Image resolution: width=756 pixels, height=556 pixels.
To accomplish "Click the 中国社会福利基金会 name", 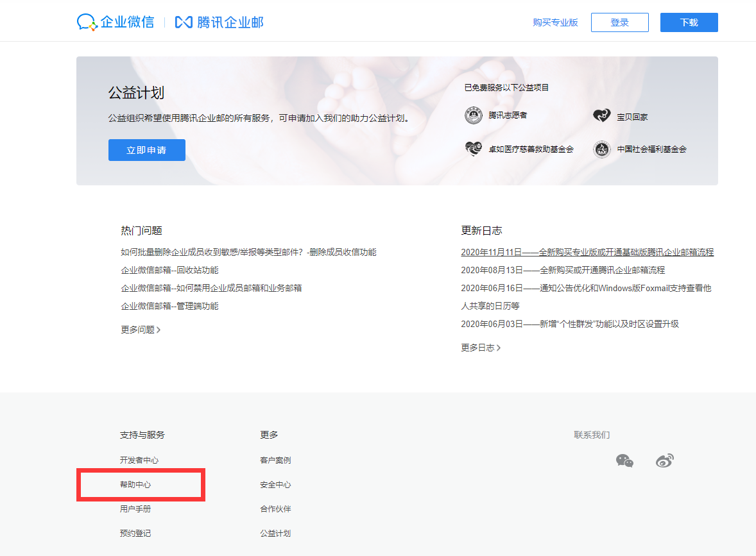I will [652, 149].
